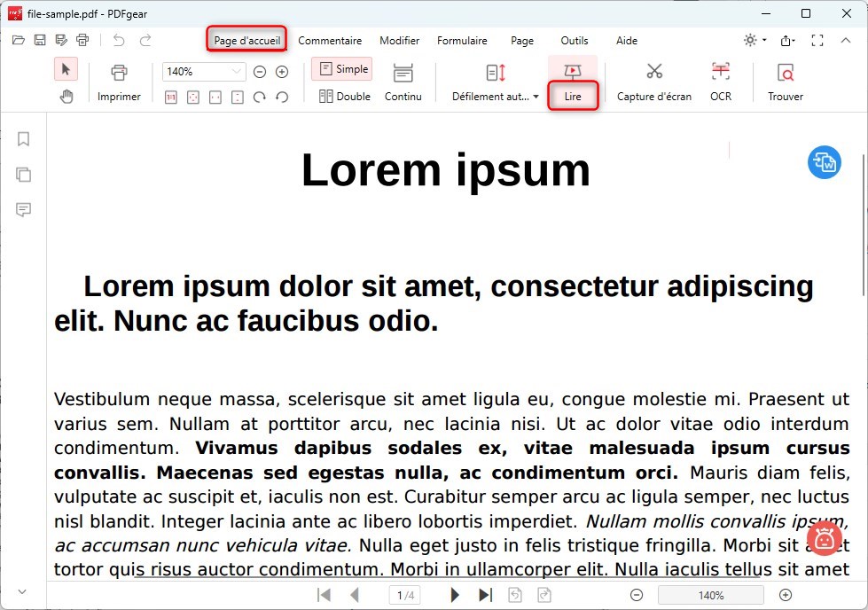The width and height of the screenshot is (868, 610).
Task: Enter Lire reading mode
Action: pos(573,82)
